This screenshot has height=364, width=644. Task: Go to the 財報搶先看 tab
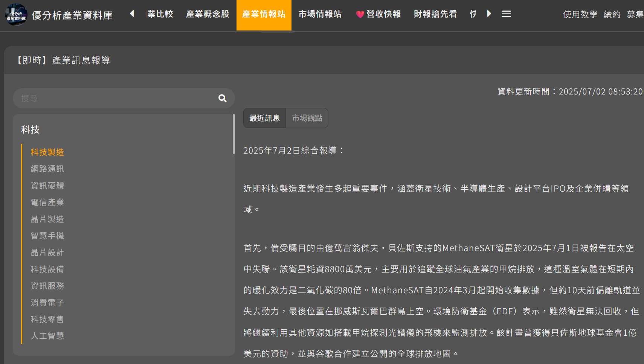tap(435, 14)
